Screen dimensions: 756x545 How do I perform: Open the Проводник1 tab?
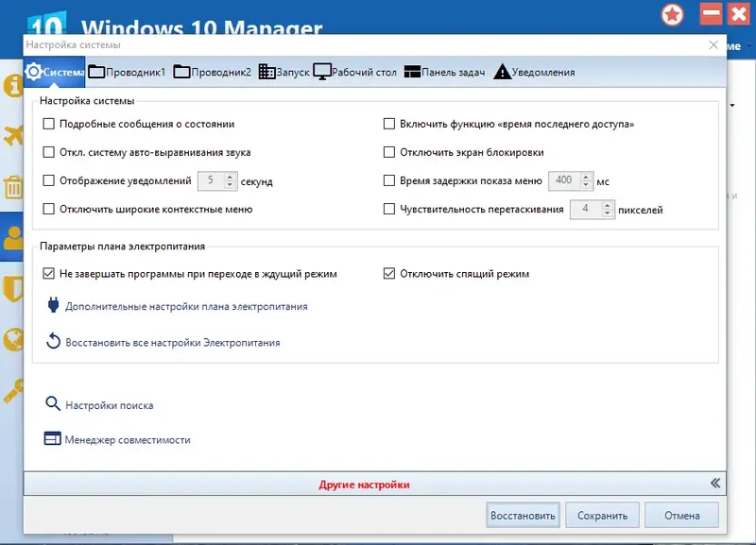pos(127,73)
